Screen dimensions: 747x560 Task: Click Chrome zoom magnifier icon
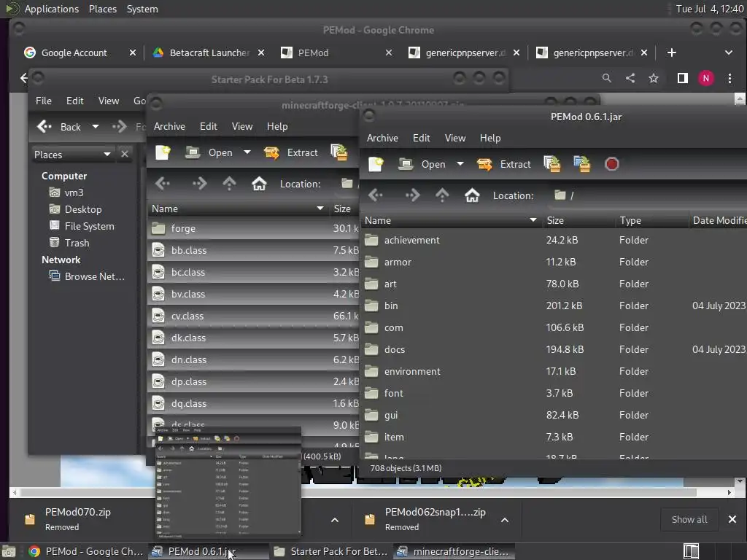coord(606,78)
